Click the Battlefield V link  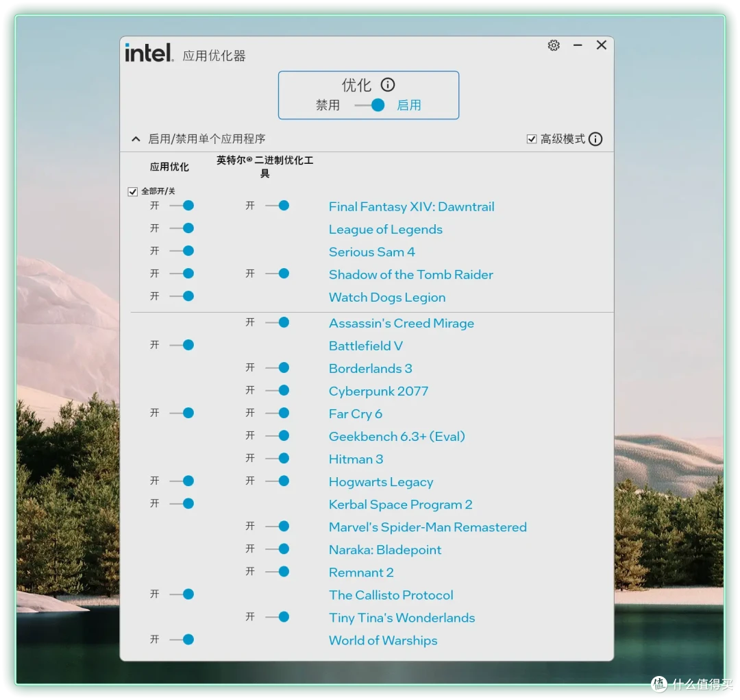pyautogui.click(x=366, y=346)
